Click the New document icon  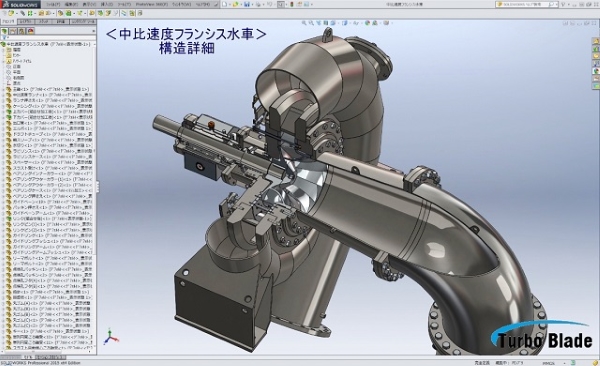[x=225, y=4]
